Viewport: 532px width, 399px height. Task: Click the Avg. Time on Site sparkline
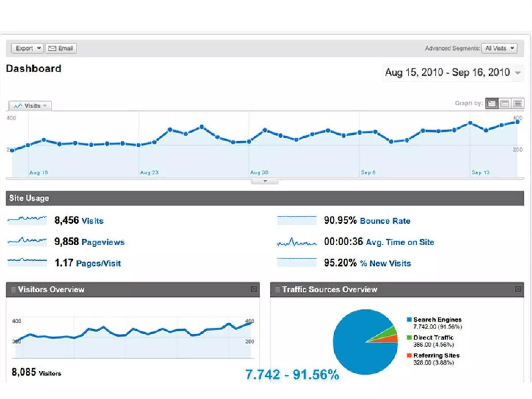(x=296, y=242)
